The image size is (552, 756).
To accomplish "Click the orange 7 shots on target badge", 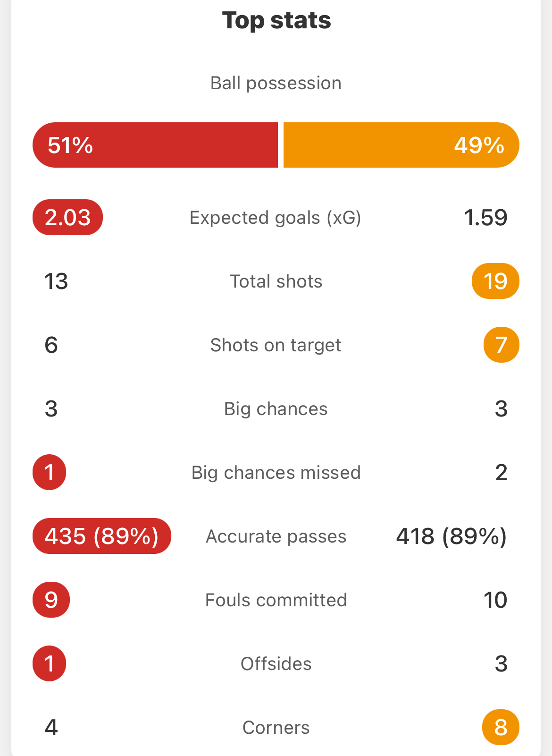I will click(501, 345).
